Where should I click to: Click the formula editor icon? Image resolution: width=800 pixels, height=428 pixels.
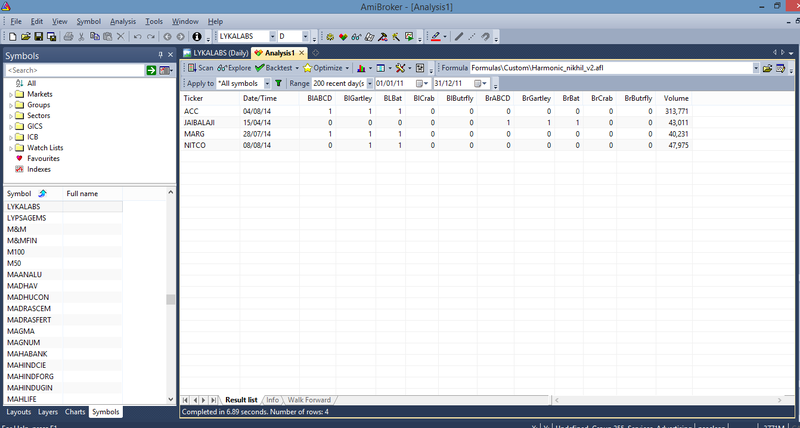(780, 68)
